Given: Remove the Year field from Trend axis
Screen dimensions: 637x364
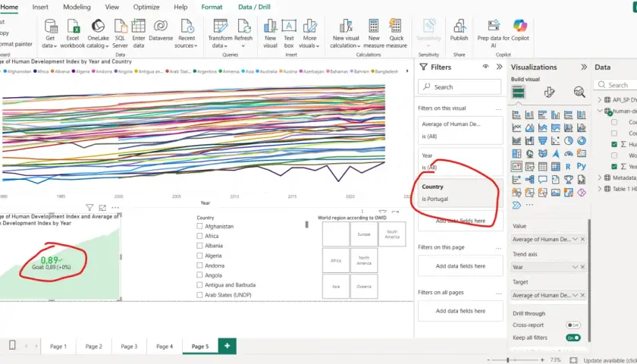Looking at the screenshot, I should (582, 267).
